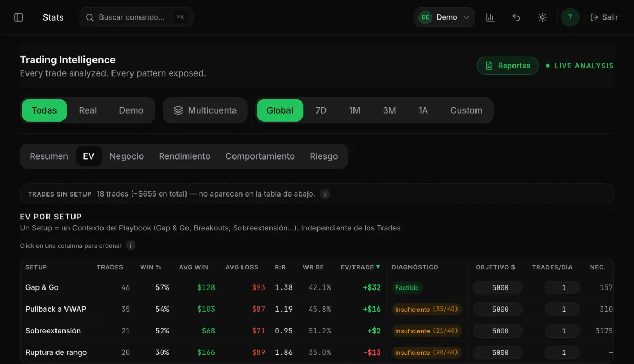Sort table by SETUP column
Image resolution: width=634 pixels, height=364 pixels.
point(36,267)
